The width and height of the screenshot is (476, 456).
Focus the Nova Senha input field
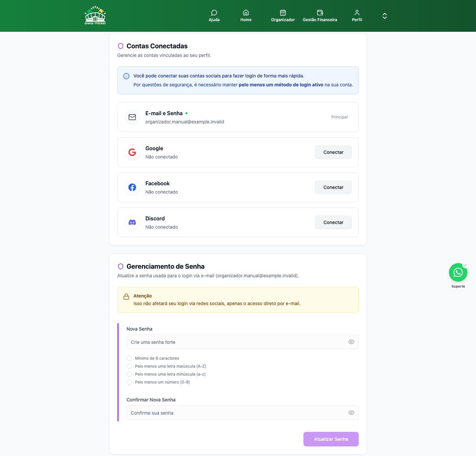[243, 342]
